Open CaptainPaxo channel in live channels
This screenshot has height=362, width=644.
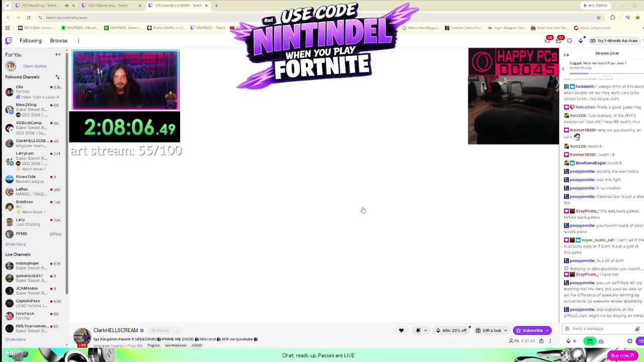click(x=33, y=303)
